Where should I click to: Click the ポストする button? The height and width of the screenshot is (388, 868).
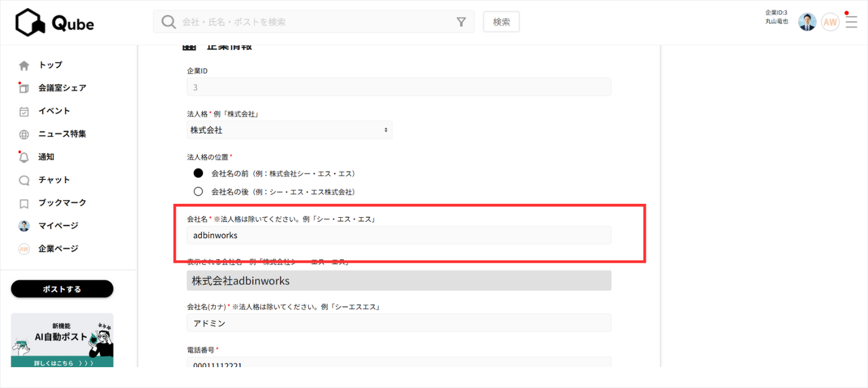62,288
